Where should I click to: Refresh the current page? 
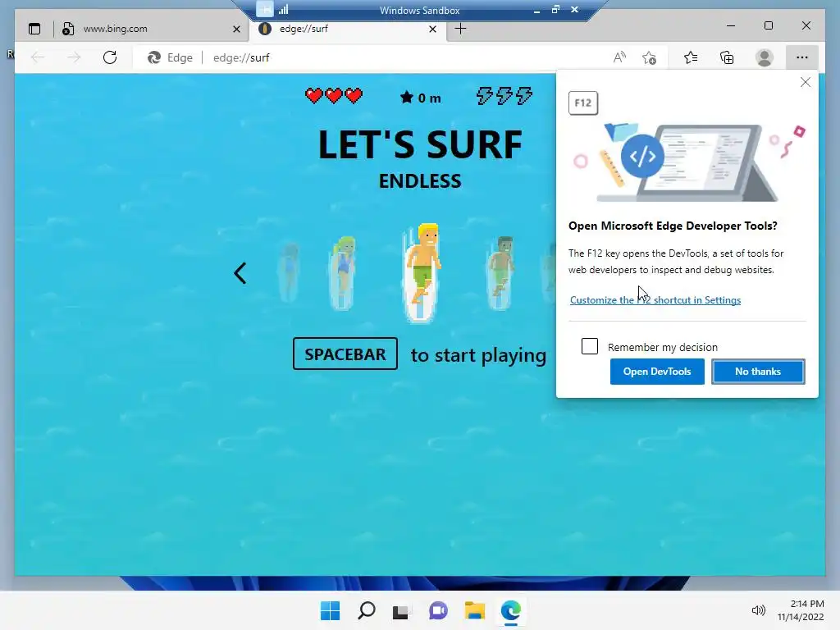(x=110, y=57)
